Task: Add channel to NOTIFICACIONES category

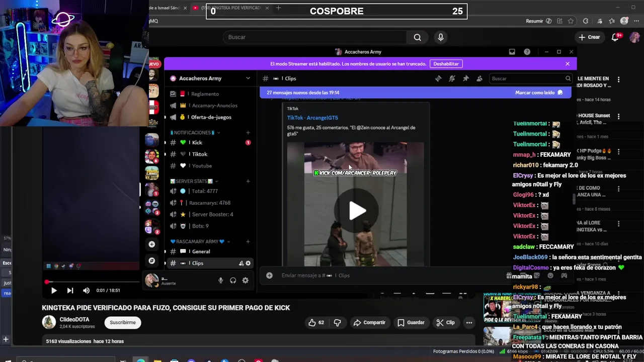Action: click(248, 133)
